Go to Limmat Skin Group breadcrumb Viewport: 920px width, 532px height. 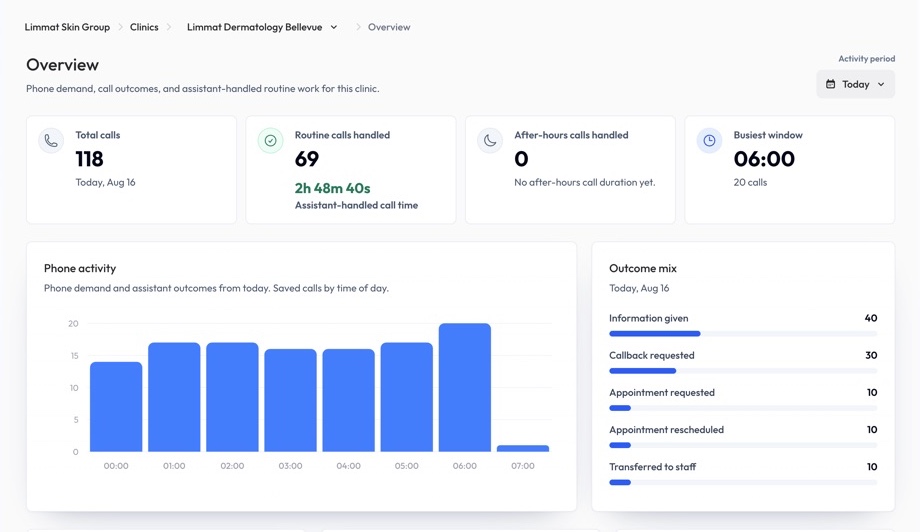pyautogui.click(x=67, y=27)
